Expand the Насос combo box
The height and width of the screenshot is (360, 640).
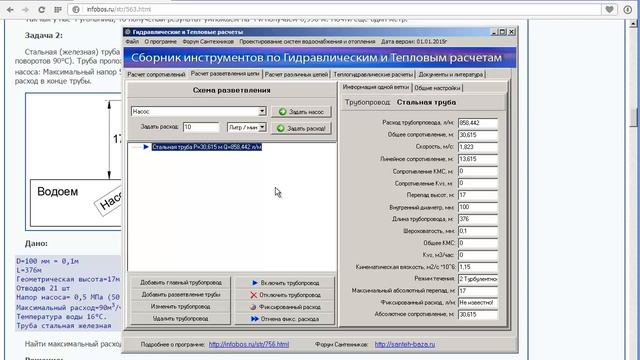pos(262,111)
